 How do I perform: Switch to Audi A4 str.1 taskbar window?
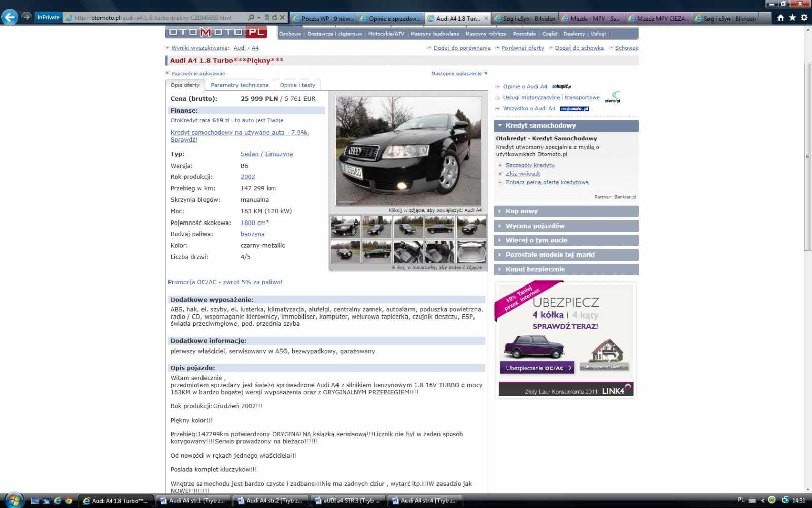tap(193, 501)
